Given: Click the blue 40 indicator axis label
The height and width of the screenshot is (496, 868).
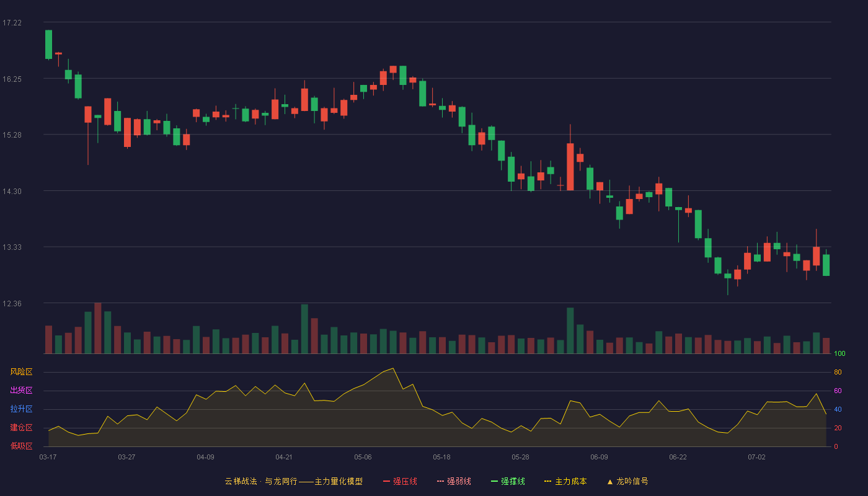Looking at the screenshot, I should [x=838, y=409].
